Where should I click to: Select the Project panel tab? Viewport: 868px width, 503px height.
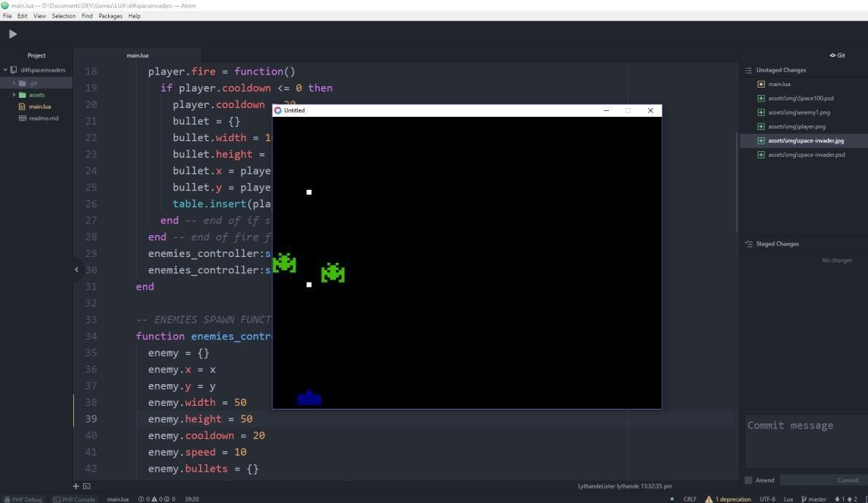(37, 55)
